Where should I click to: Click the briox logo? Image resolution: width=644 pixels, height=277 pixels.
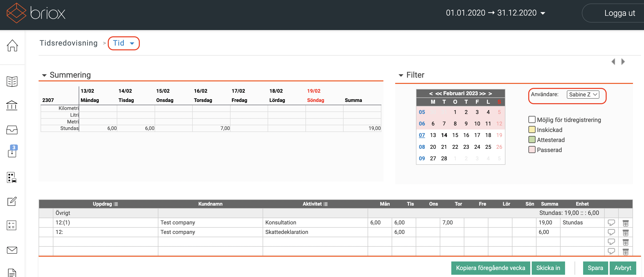36,13
